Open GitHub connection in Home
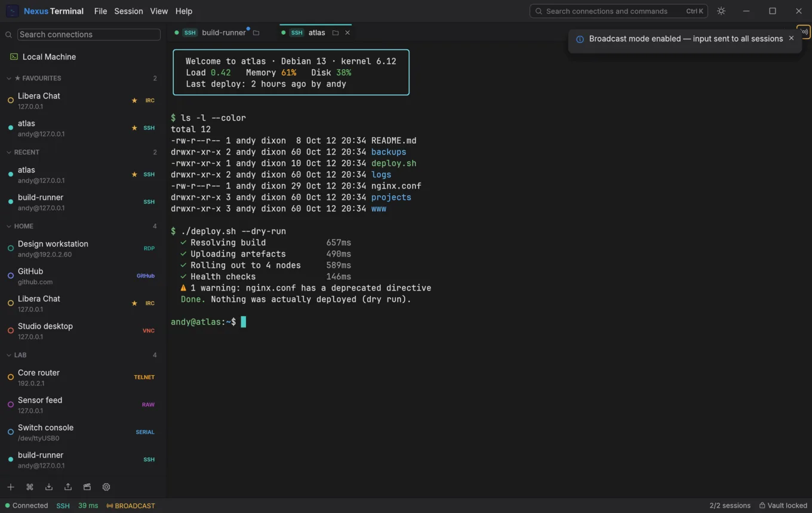The height and width of the screenshot is (513, 812). (x=83, y=276)
